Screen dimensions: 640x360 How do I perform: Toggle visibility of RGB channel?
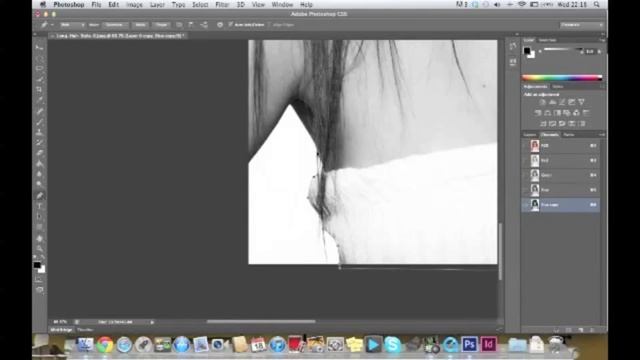[526, 146]
